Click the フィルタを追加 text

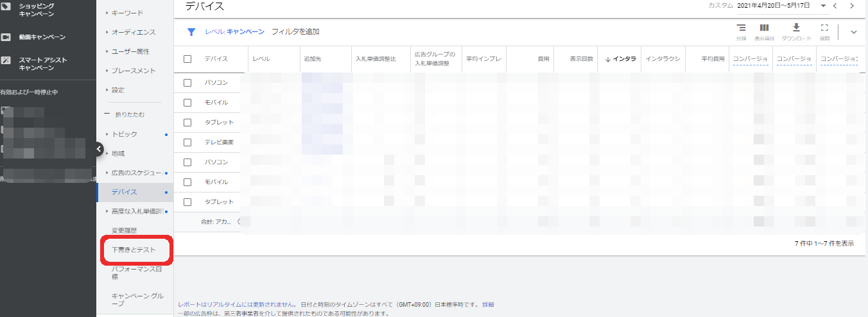(x=295, y=31)
